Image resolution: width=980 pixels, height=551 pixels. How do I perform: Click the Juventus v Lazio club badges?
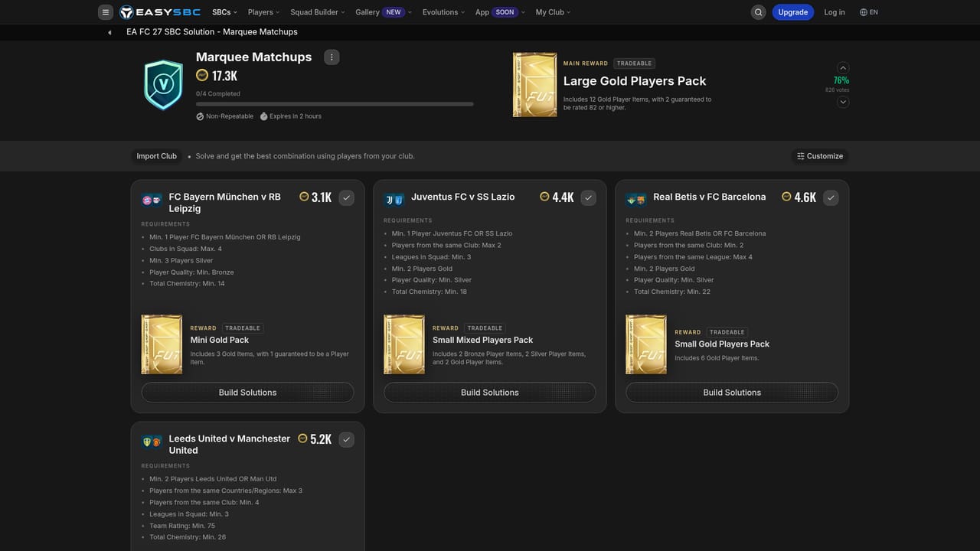(x=394, y=201)
